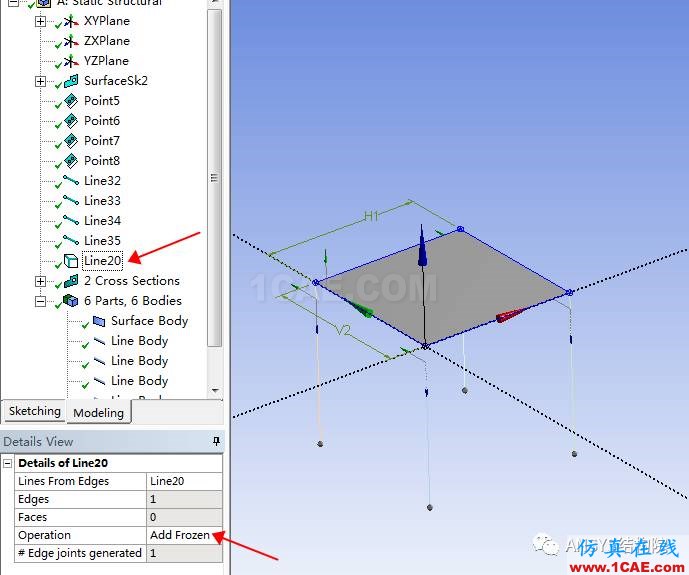This screenshot has height=575, width=689.
Task: Click the green Y axis arrow
Action: point(360,308)
